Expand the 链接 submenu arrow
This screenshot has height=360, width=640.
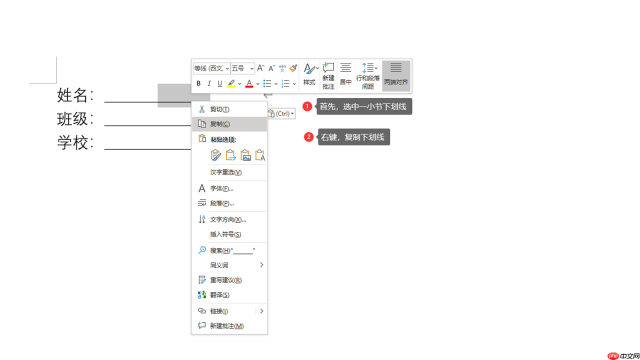[262, 311]
